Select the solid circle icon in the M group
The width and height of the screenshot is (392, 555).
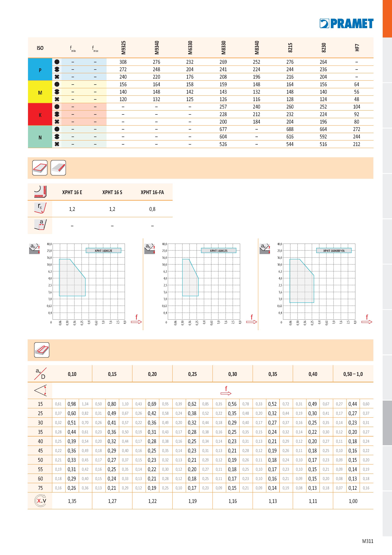pos(57,84)
